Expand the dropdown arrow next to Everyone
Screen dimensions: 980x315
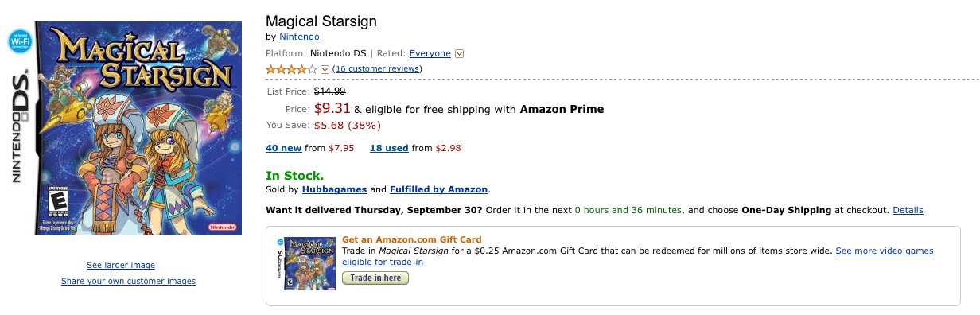pos(459,54)
